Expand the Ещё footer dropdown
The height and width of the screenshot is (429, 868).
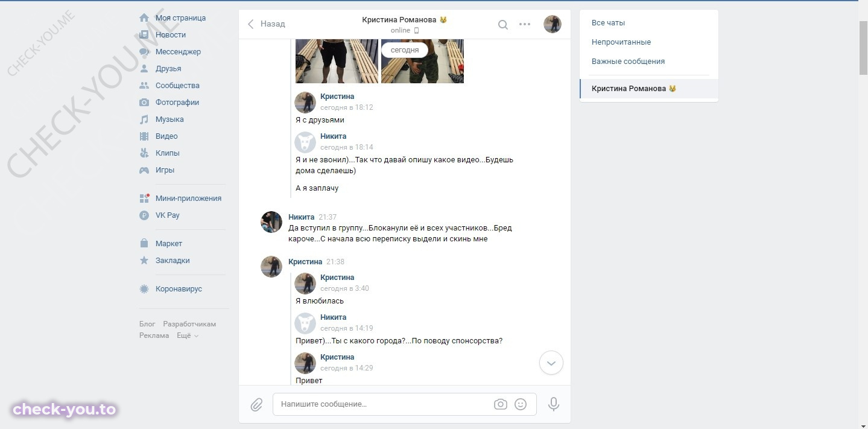tap(188, 335)
